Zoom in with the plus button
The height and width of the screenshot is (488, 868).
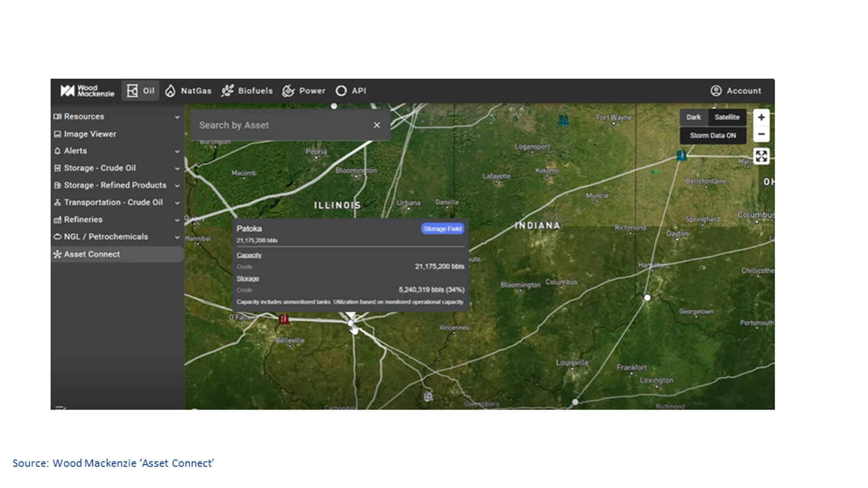[761, 117]
